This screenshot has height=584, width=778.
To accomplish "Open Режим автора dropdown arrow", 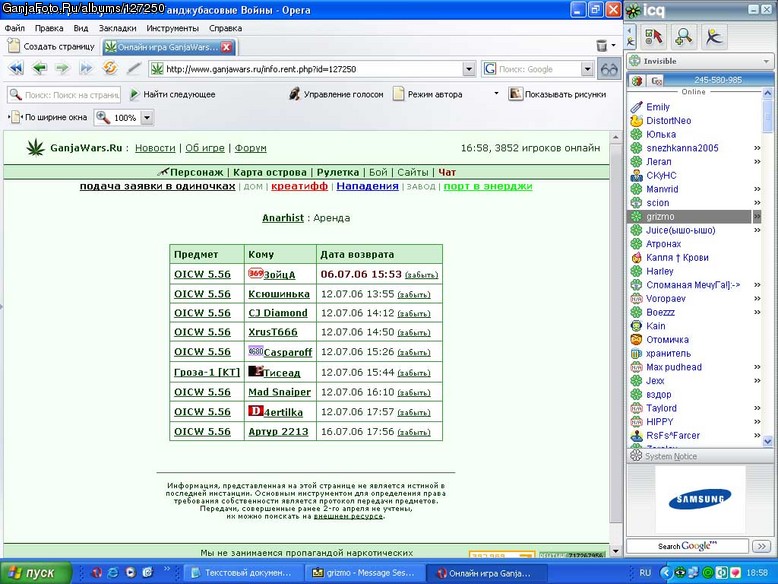I will [x=496, y=93].
